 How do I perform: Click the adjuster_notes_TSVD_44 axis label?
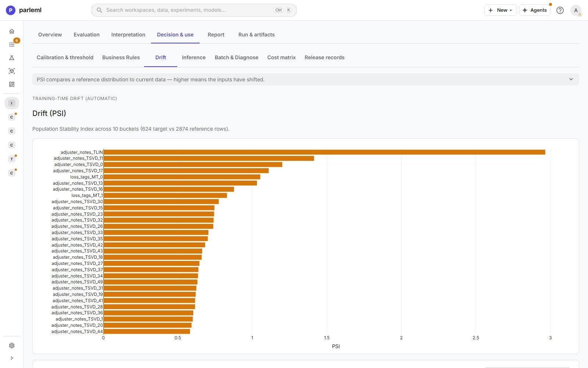77,332
